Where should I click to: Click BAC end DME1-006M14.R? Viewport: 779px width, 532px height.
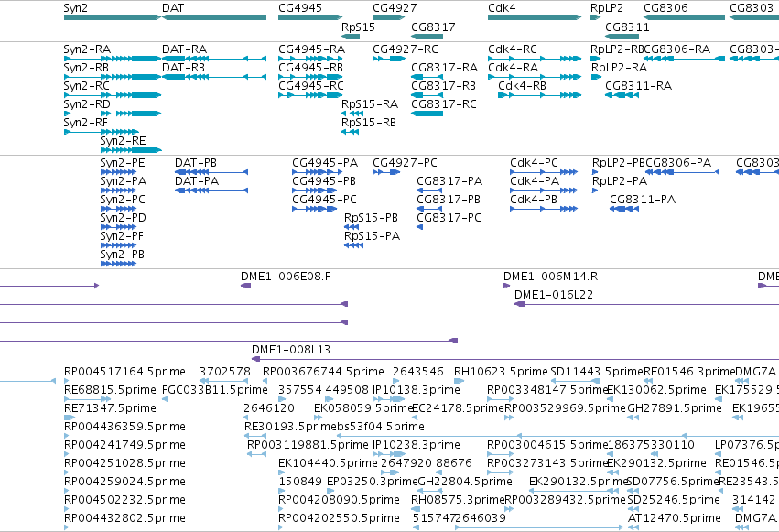[x=507, y=286]
